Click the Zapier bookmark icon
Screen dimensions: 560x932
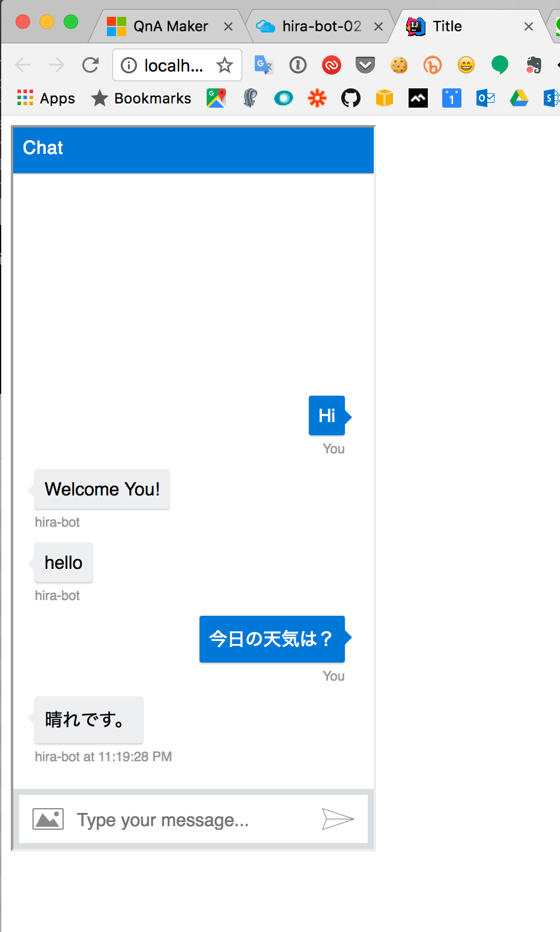tap(317, 98)
